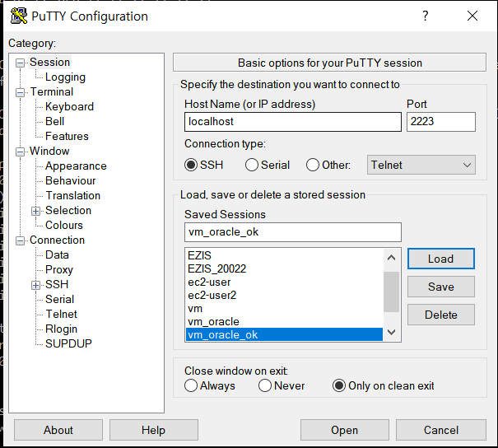Open the Rlogin settings category
This screenshot has width=498, height=448.
[61, 329]
